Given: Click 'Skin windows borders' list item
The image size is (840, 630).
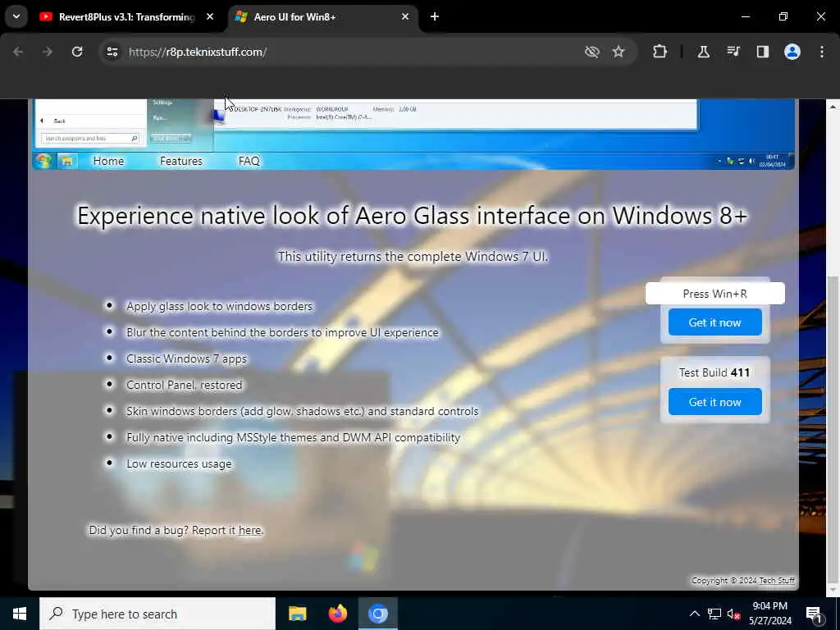Looking at the screenshot, I should click(x=302, y=412).
